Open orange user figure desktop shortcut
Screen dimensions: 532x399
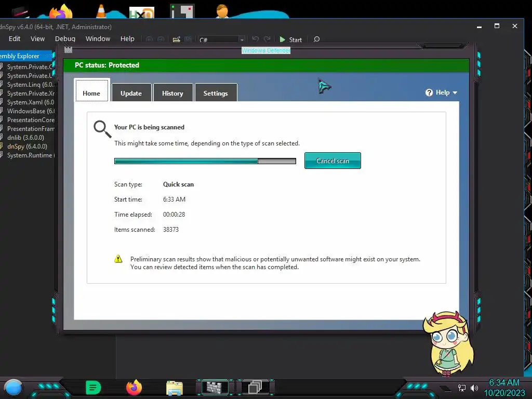click(x=222, y=11)
